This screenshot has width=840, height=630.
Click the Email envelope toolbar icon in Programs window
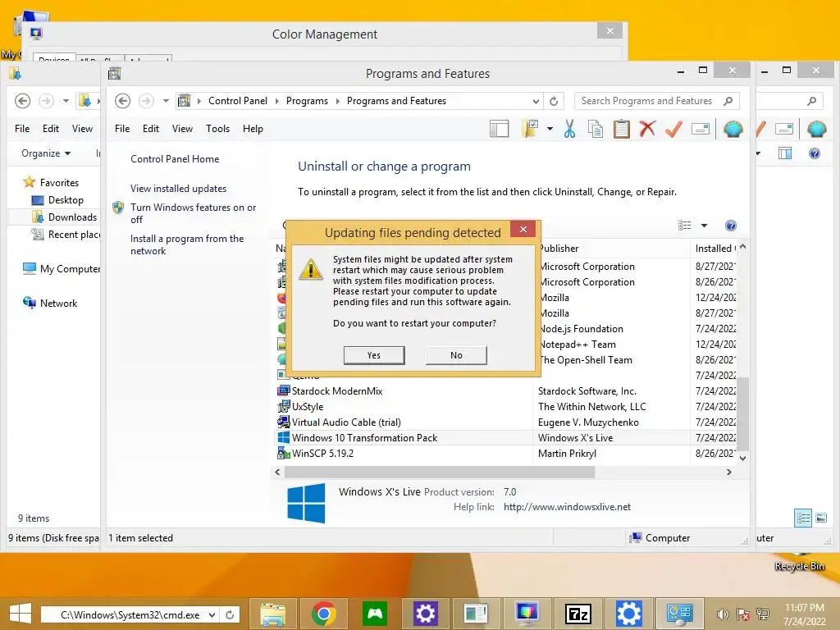coord(701,129)
